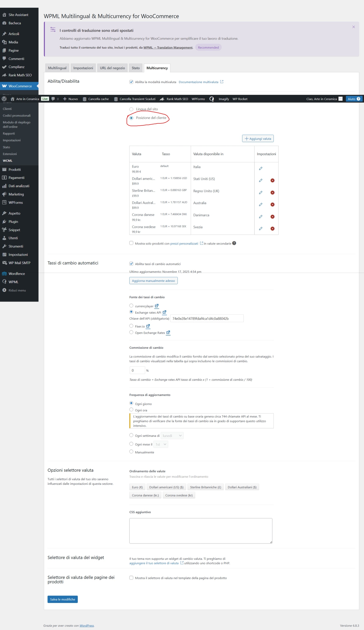Click Aggiorna manualmente adesso button
The image size is (364, 630).
point(153,281)
